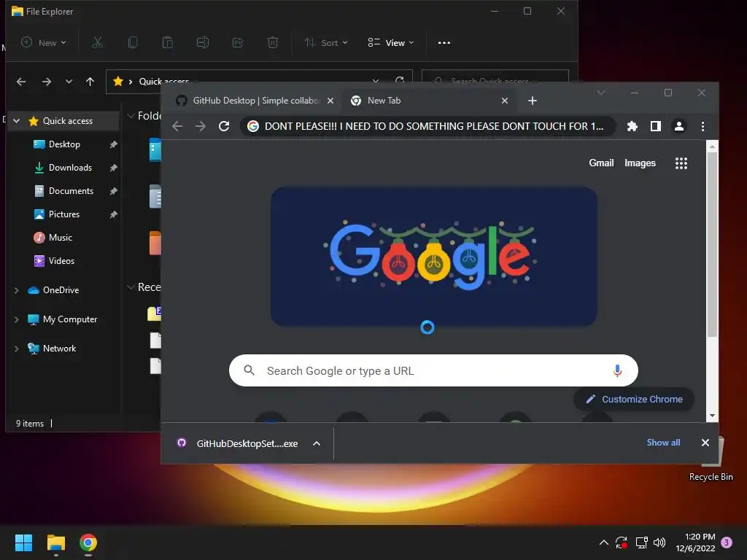Screen dimensions: 747x560
Task: Click the Share icon in File Explorer toolbar
Action: [238, 43]
